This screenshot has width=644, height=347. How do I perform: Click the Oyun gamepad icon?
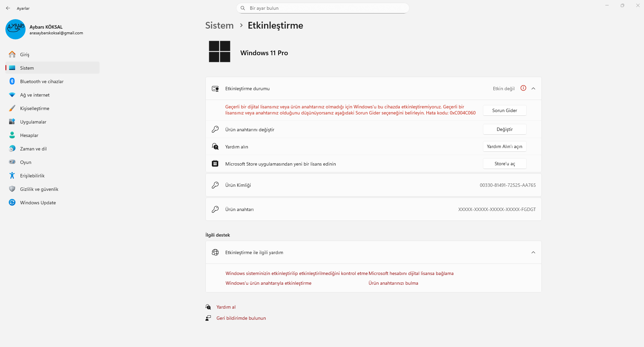coord(12,162)
